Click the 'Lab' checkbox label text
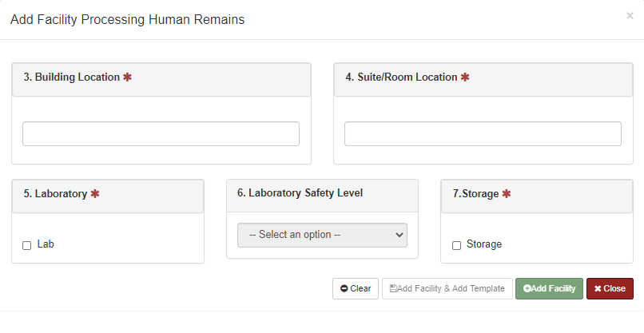 46,244
